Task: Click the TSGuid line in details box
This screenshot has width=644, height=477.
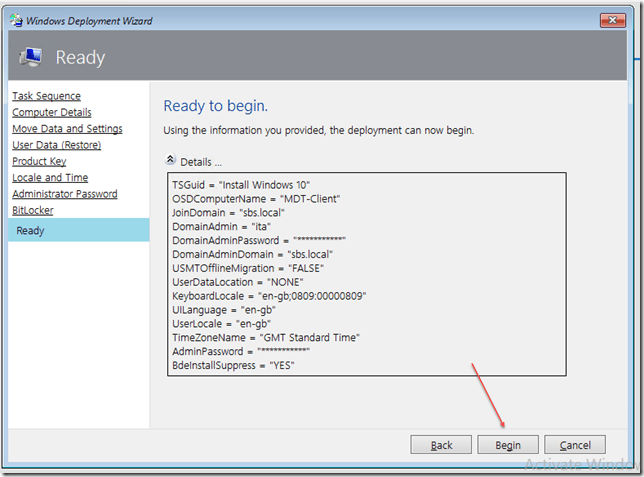Action: pos(241,185)
